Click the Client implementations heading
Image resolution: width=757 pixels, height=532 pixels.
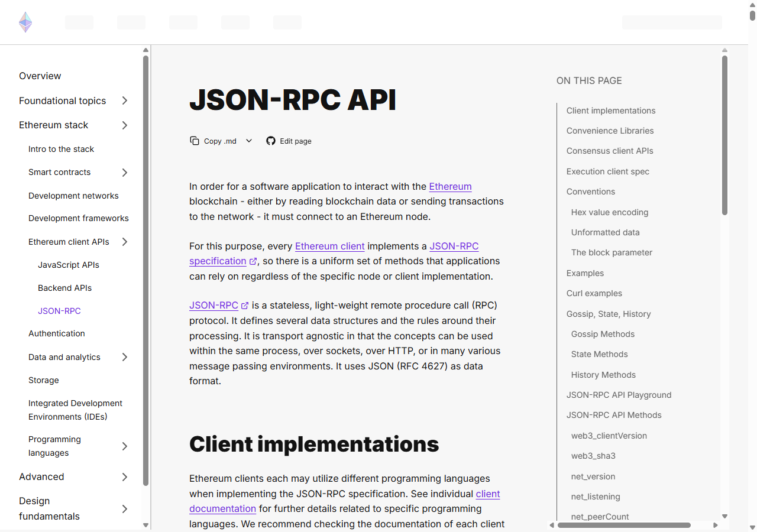click(314, 444)
